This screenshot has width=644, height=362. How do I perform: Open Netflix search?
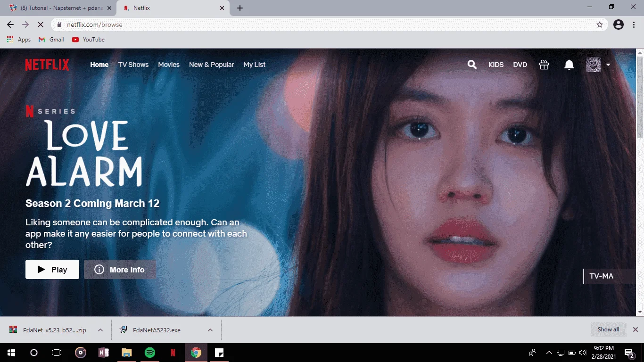[472, 65]
